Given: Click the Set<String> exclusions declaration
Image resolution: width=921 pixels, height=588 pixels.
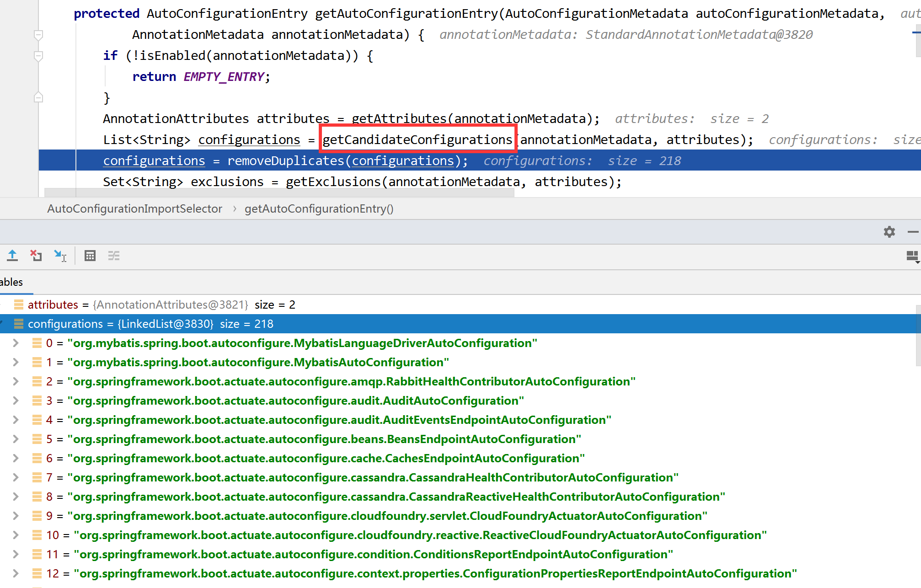Looking at the screenshot, I should 183,182.
